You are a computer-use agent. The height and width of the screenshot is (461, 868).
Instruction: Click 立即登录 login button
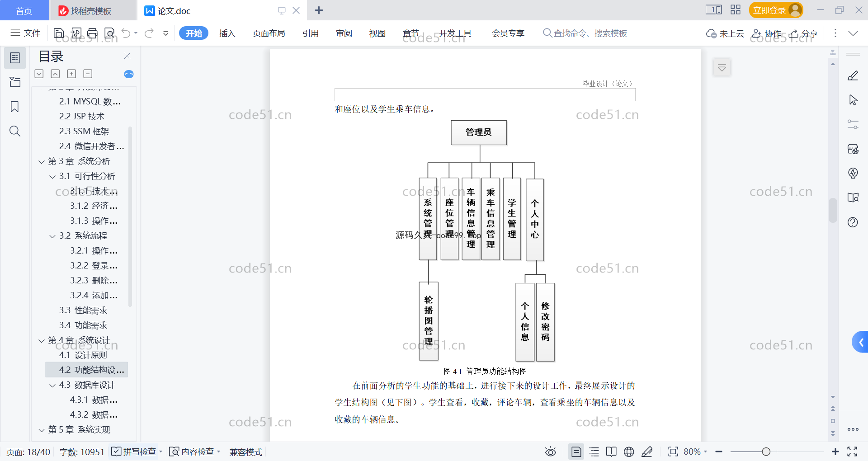point(776,10)
